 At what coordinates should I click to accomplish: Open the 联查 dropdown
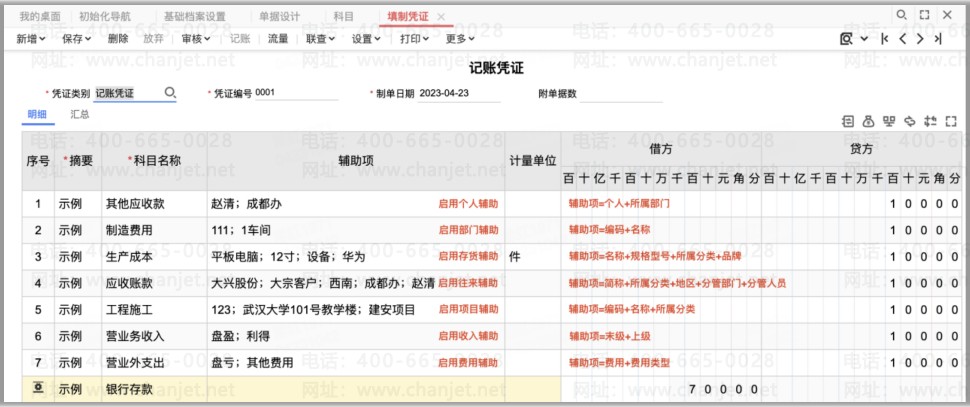point(320,39)
